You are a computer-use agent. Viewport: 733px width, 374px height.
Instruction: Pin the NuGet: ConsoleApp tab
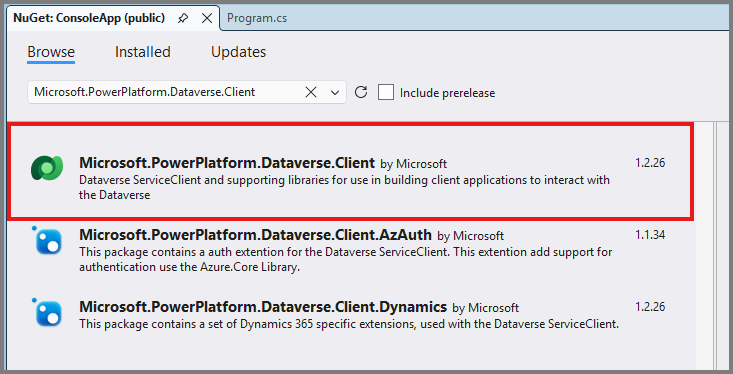pos(183,18)
